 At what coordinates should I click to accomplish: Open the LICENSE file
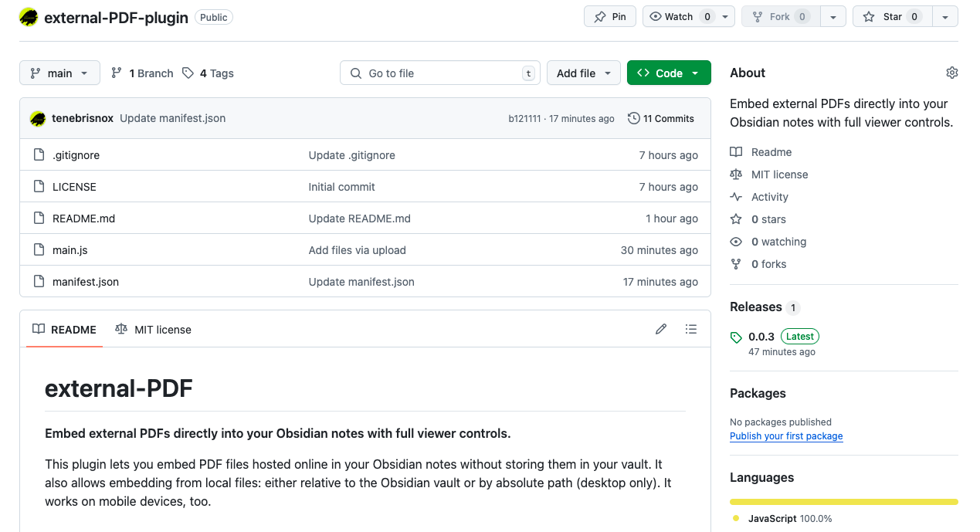click(x=74, y=187)
